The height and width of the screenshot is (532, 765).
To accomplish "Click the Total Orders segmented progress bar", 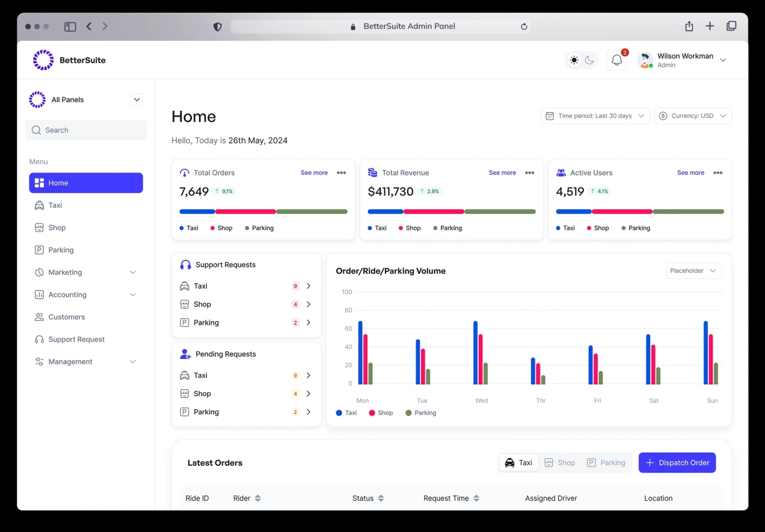I will click(x=263, y=212).
